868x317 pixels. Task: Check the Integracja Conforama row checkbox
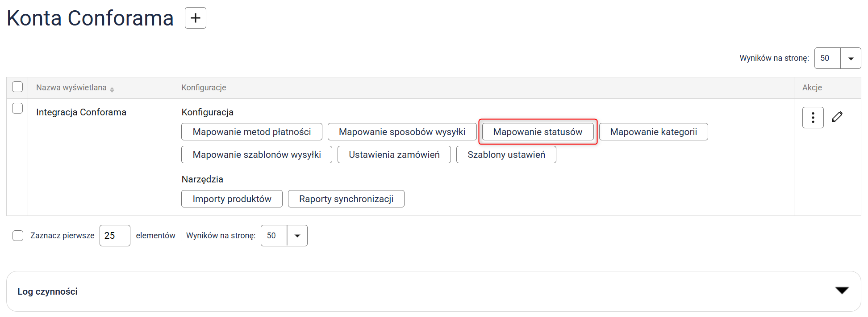pos(17,108)
